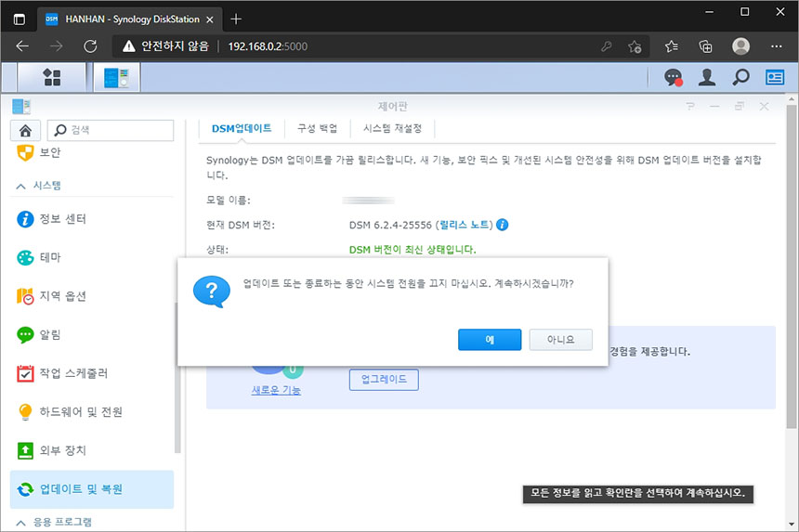Switch to 구성 백업 tab
Image resolution: width=799 pixels, height=532 pixels.
click(317, 128)
